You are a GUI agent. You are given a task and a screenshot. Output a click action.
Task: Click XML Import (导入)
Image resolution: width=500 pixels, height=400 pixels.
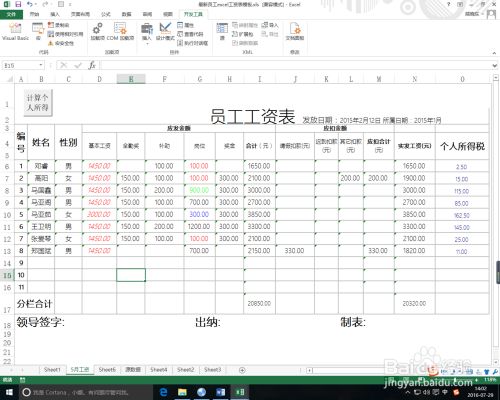click(270, 25)
